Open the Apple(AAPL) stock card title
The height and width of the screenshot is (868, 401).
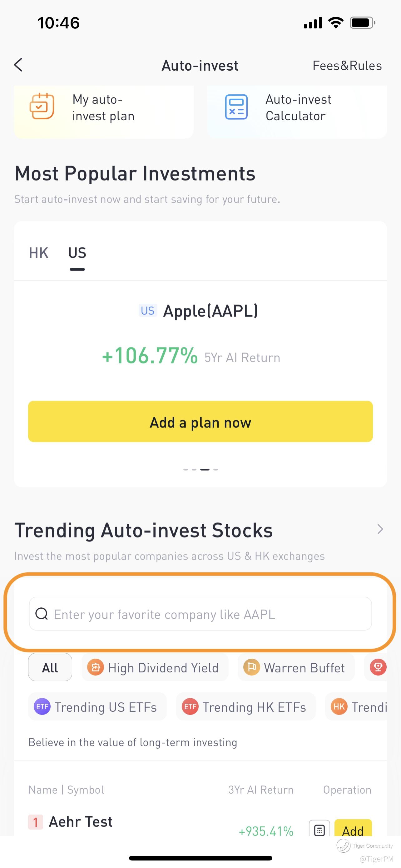tap(210, 311)
